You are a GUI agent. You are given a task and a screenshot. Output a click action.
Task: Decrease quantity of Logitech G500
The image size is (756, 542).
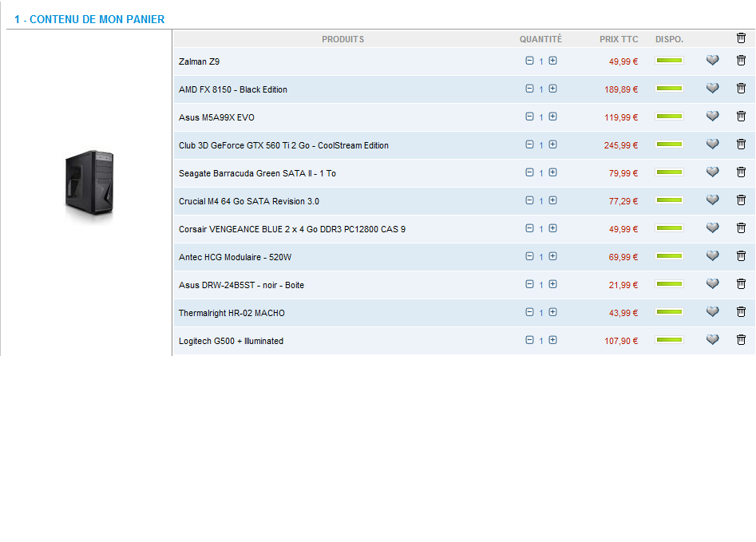[x=529, y=340]
